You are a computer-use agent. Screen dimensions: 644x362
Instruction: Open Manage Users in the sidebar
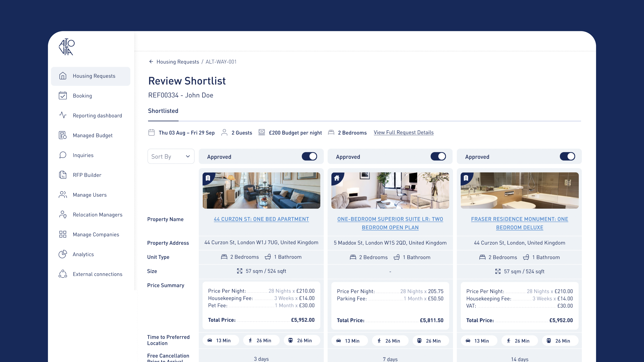[x=91, y=195]
